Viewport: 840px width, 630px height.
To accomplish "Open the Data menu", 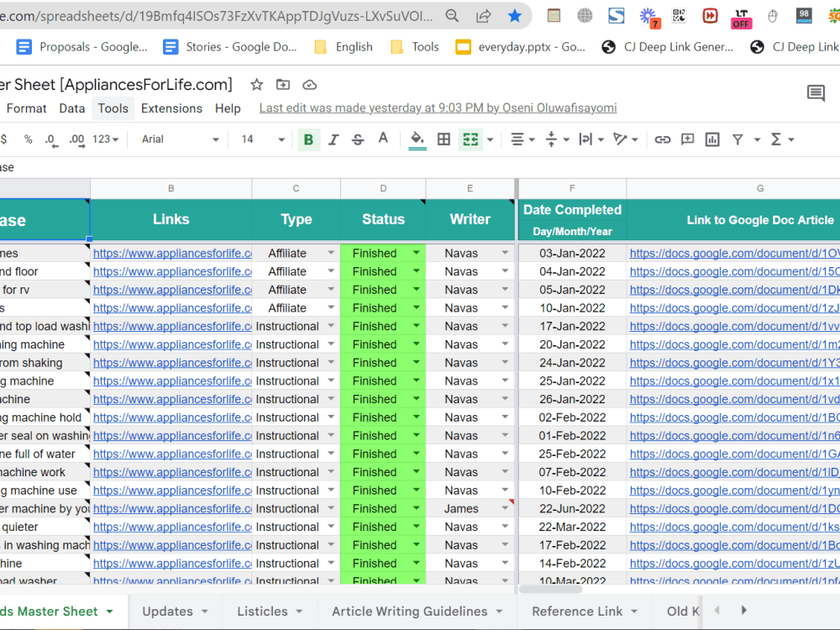I will [x=71, y=108].
